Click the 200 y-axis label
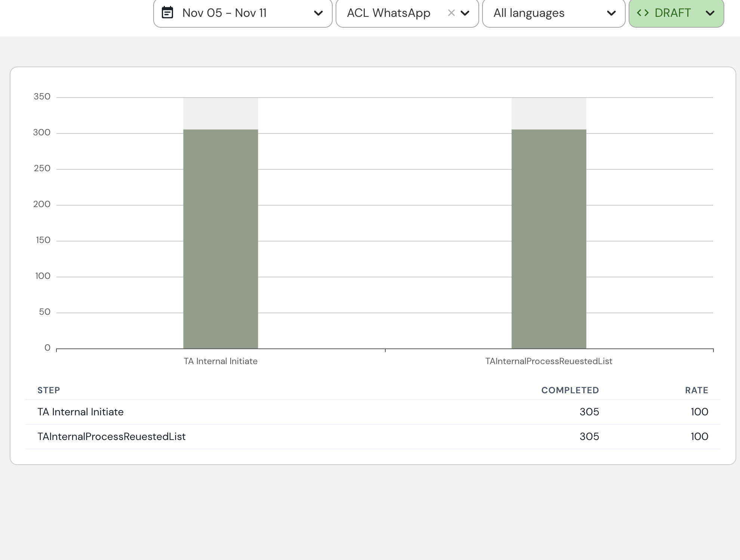Screen dimensions: 740x560 pos(42,204)
